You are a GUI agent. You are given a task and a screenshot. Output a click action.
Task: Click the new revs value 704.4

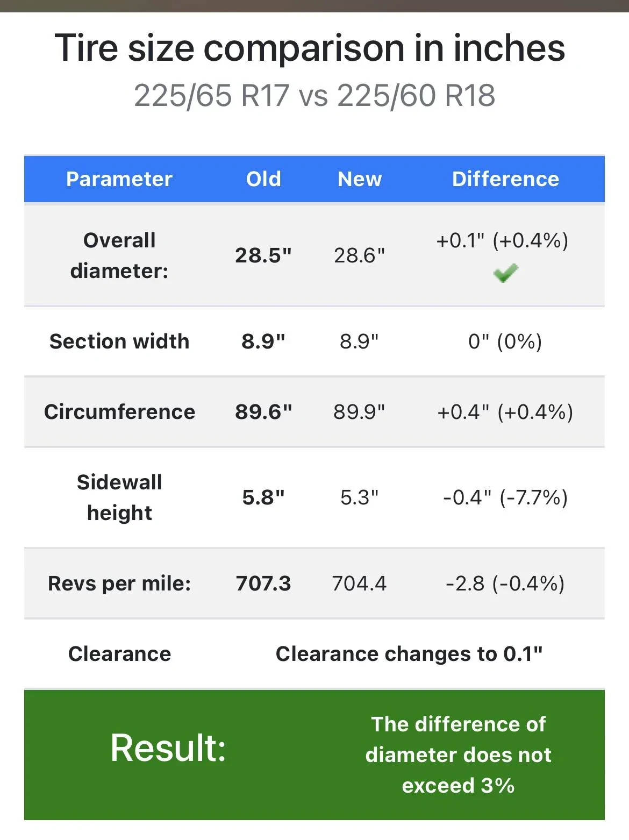360,583
